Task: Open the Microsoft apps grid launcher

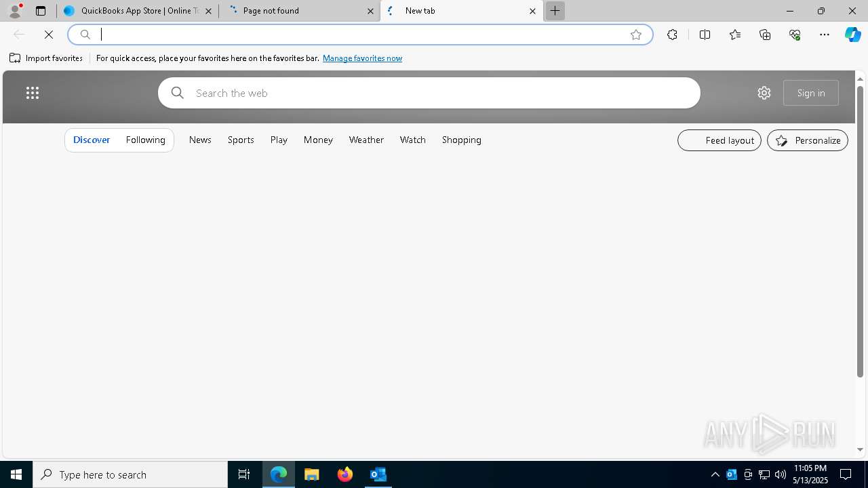Action: tap(33, 93)
